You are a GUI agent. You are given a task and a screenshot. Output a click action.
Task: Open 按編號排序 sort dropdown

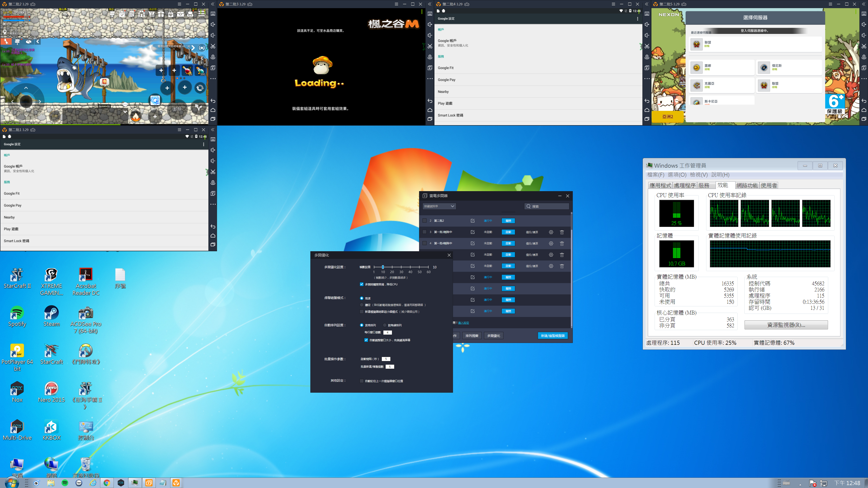(x=439, y=206)
